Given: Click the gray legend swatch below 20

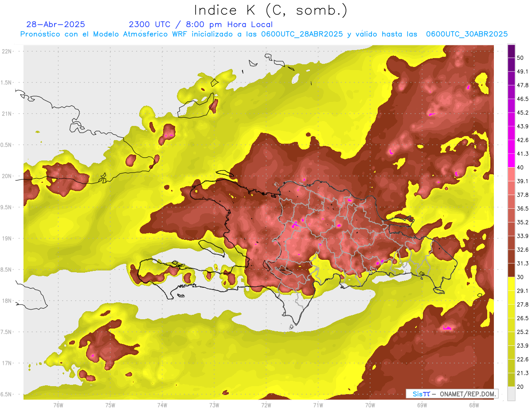Looking at the screenshot, I should [x=511, y=394].
